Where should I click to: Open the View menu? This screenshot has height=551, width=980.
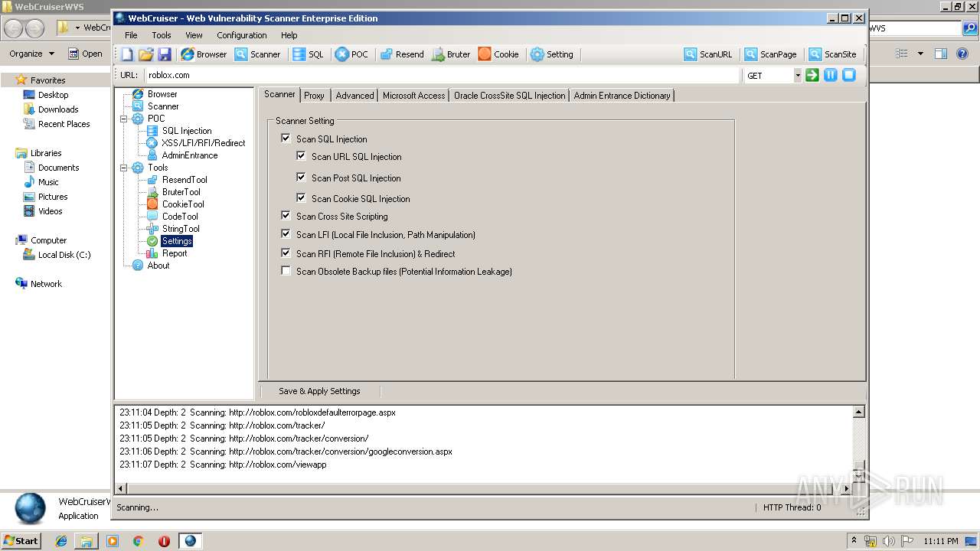(194, 35)
